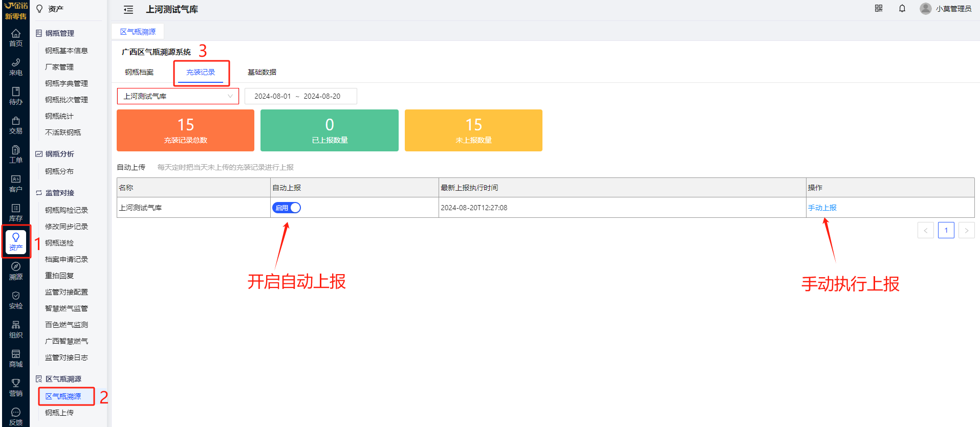Collapse the 钢瓶管理 menu group
The image size is (980, 427).
point(59,33)
